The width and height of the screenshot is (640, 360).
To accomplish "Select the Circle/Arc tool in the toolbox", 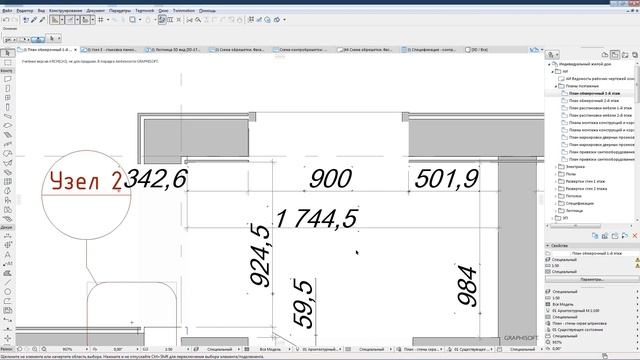I will [x=7, y=292].
